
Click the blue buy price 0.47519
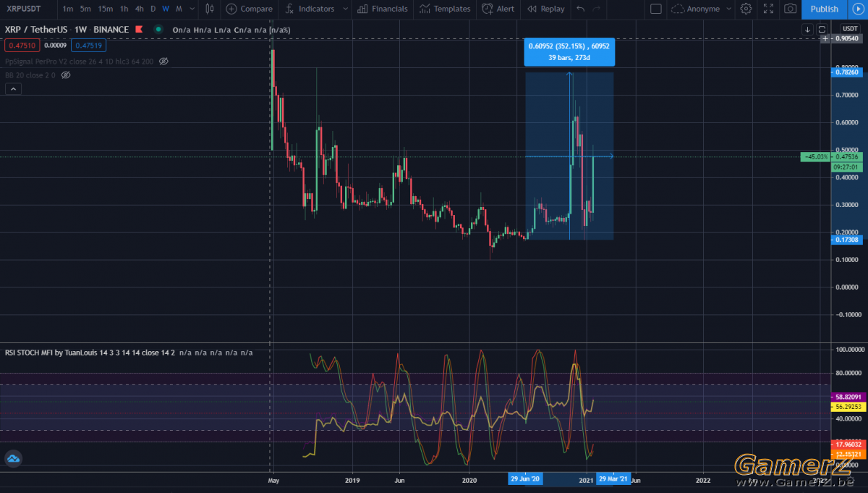click(x=88, y=45)
